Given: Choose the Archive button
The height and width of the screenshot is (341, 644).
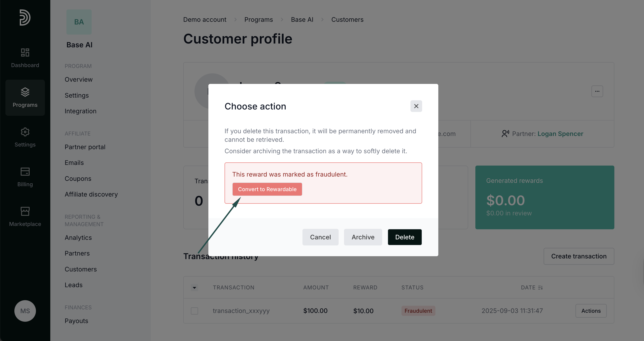Looking at the screenshot, I should [363, 237].
